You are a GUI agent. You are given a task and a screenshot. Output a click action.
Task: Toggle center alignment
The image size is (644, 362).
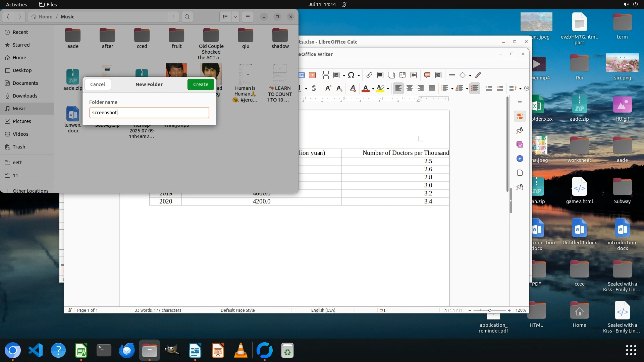pyautogui.click(x=409, y=88)
